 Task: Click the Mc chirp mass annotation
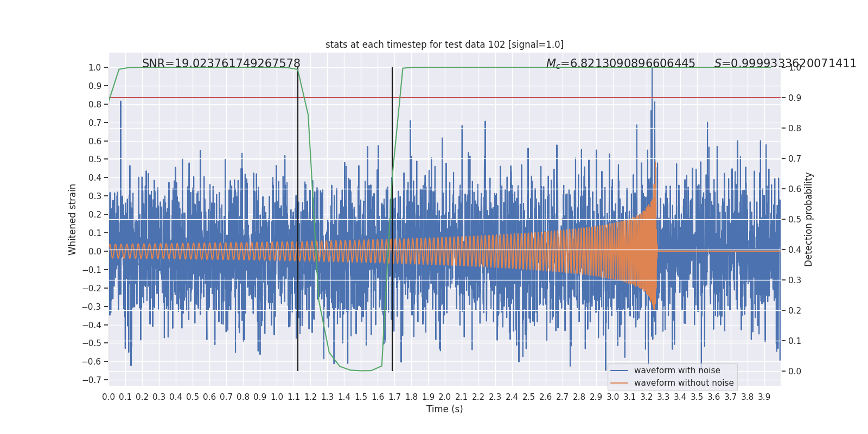point(621,63)
